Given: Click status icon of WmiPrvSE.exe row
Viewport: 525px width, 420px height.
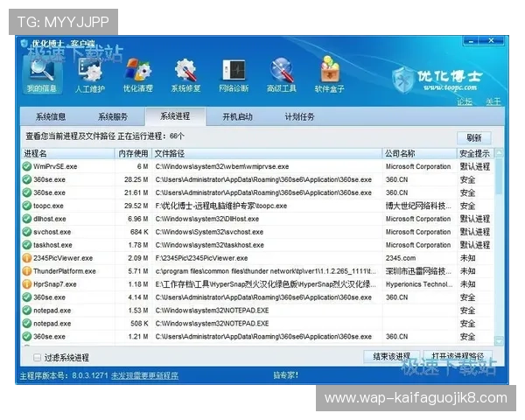Looking at the screenshot, I should point(27,166).
